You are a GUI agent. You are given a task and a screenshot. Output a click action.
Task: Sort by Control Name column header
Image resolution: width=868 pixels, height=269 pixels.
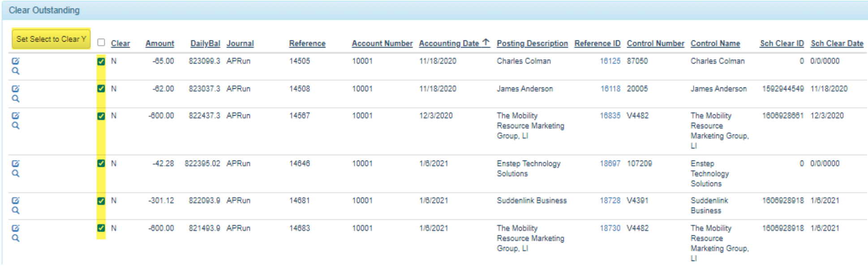point(715,43)
